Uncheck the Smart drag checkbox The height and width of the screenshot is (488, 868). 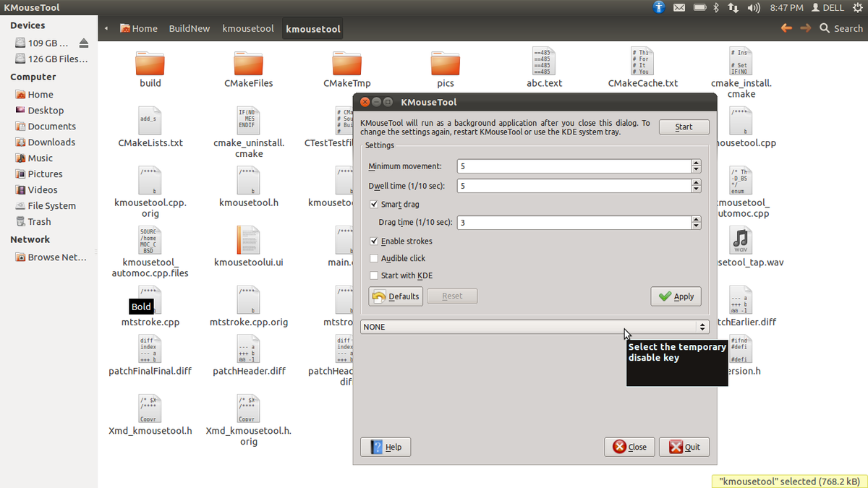click(374, 205)
